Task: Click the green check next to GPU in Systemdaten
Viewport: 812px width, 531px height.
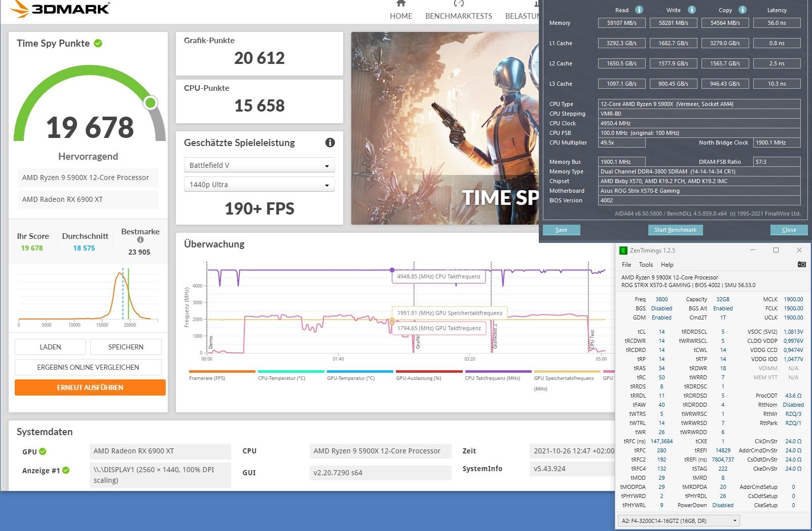Action: (43, 451)
